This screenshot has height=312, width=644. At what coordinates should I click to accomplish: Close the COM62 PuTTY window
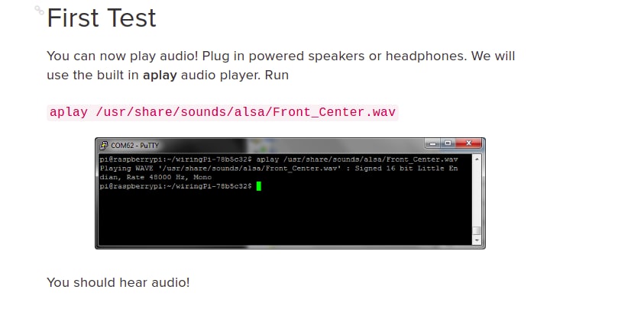[468, 143]
